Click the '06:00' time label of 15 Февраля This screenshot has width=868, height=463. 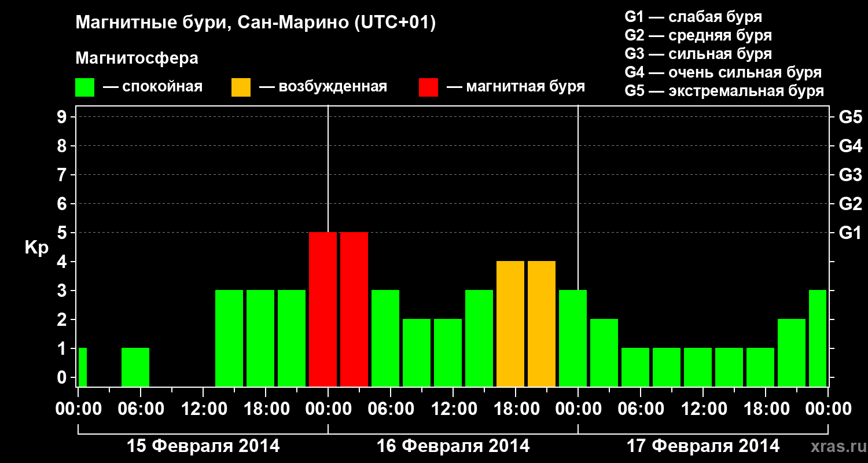[140, 409]
